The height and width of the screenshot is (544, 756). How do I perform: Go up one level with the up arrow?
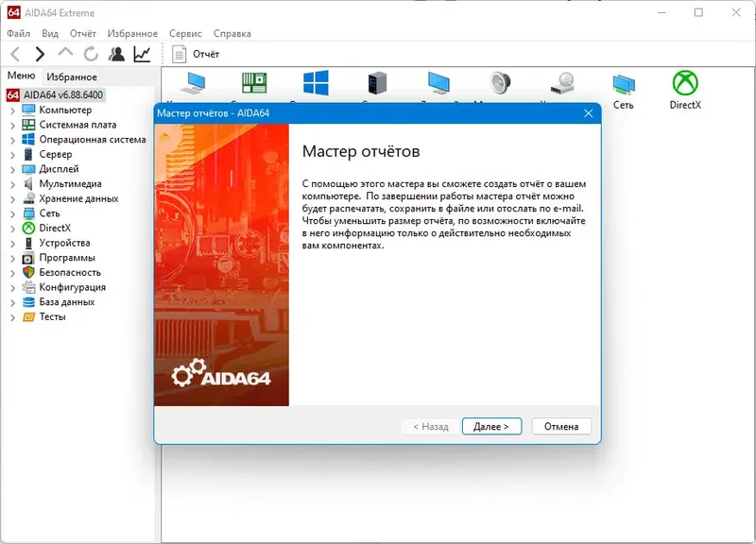point(65,53)
